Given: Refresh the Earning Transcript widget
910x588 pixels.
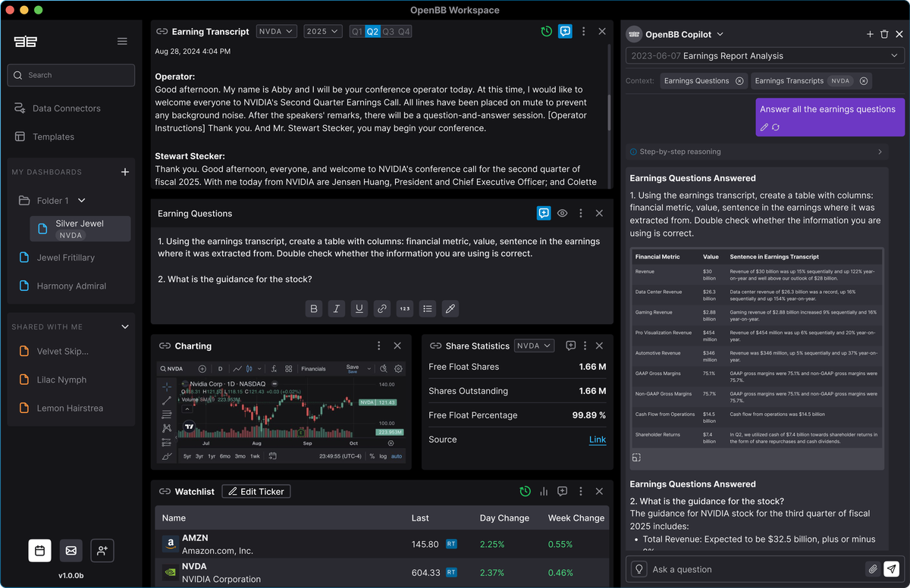Looking at the screenshot, I should click(x=546, y=31).
